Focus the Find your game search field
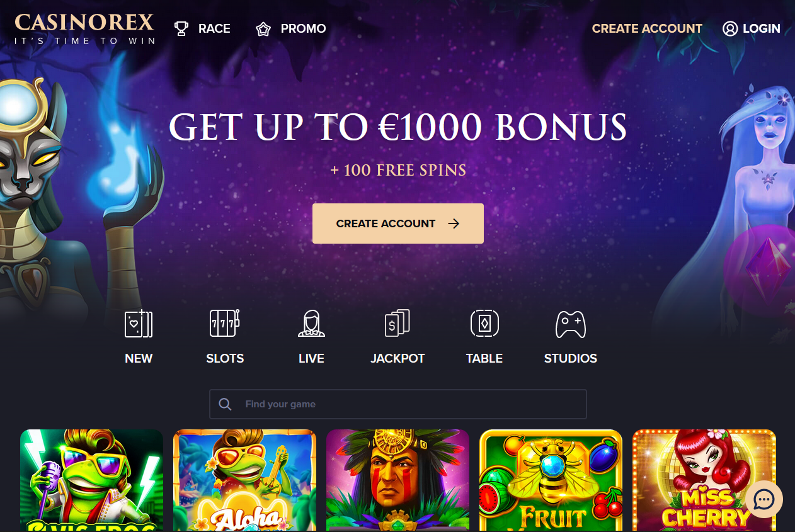This screenshot has width=795, height=532. point(398,404)
